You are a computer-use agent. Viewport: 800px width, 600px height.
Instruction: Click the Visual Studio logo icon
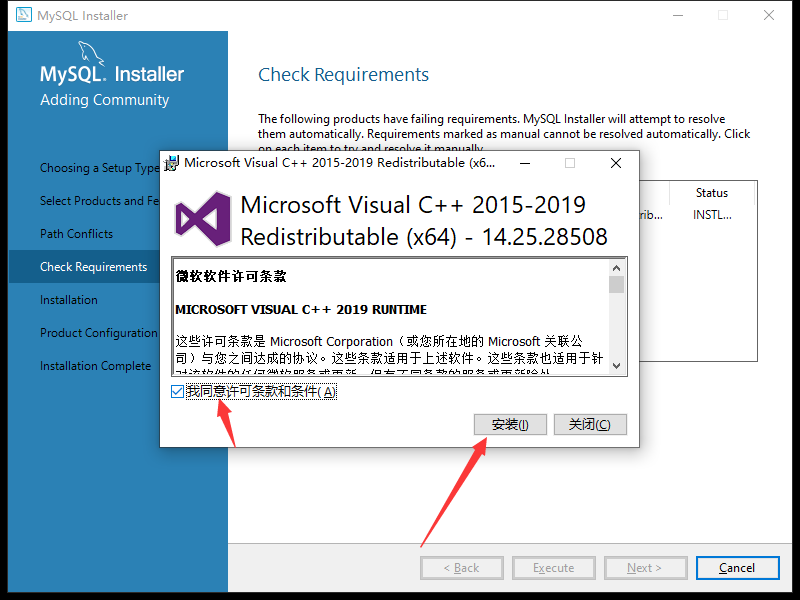click(203, 219)
